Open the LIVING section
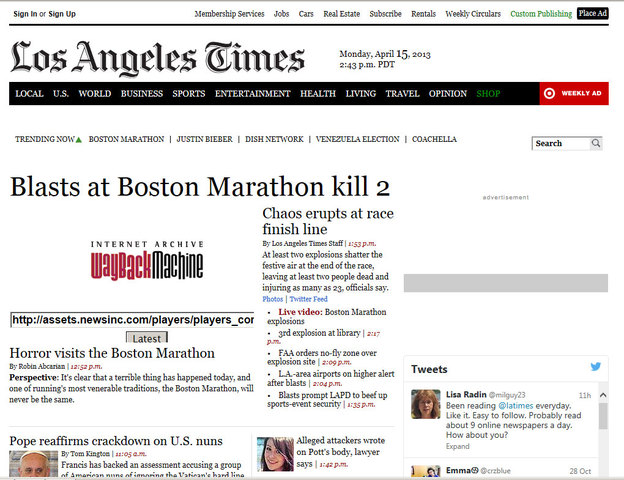The image size is (624, 480). pyautogui.click(x=361, y=94)
